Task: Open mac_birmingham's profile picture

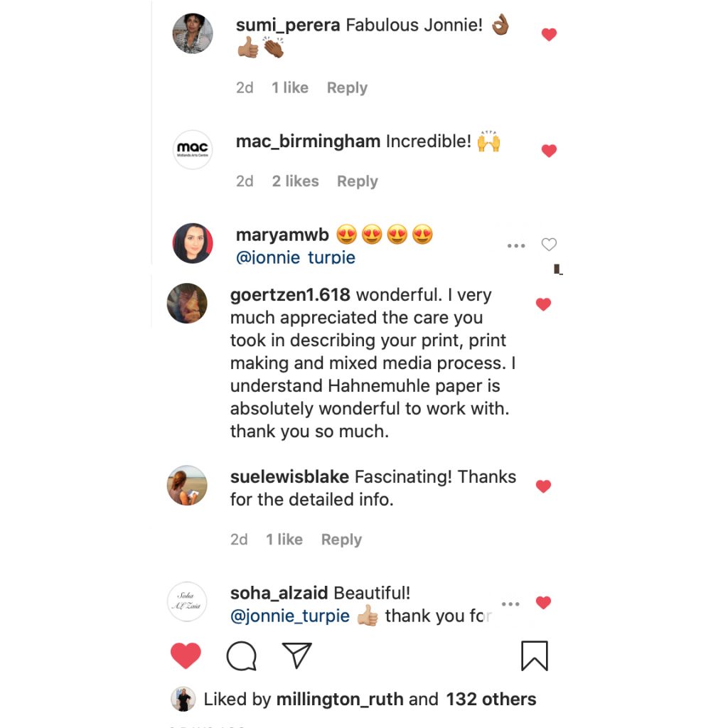Action: point(192,149)
